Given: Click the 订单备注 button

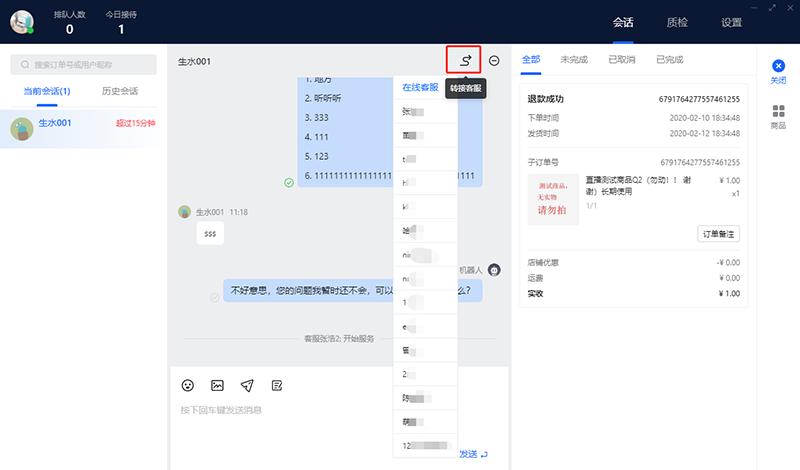Looking at the screenshot, I should [718, 234].
